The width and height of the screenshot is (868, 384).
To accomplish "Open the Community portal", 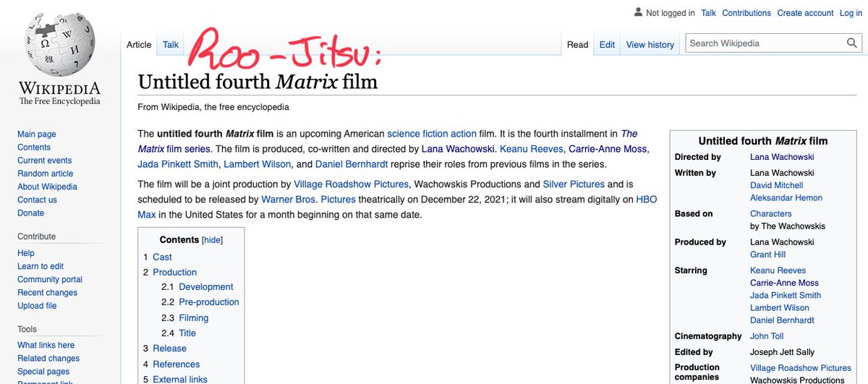I will (50, 279).
